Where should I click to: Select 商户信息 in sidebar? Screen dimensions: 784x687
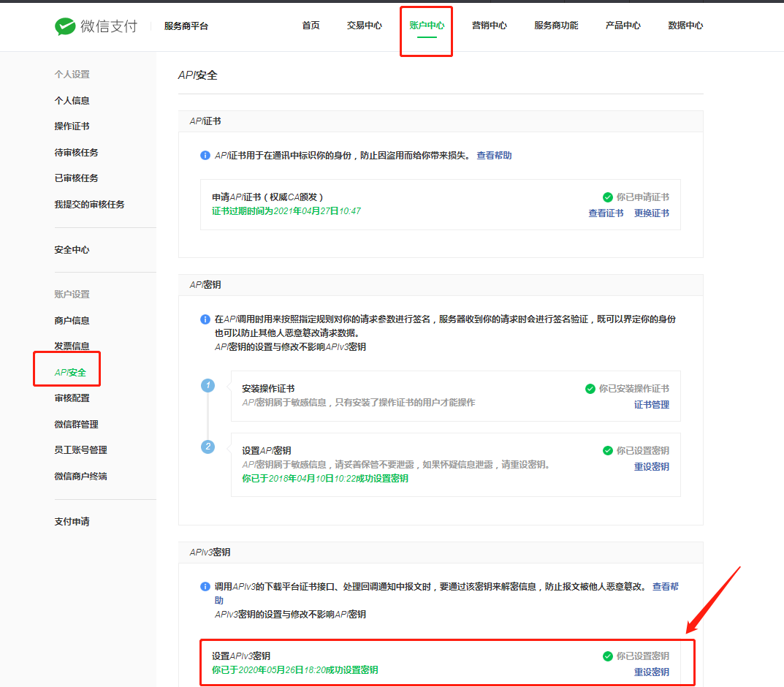coord(72,321)
